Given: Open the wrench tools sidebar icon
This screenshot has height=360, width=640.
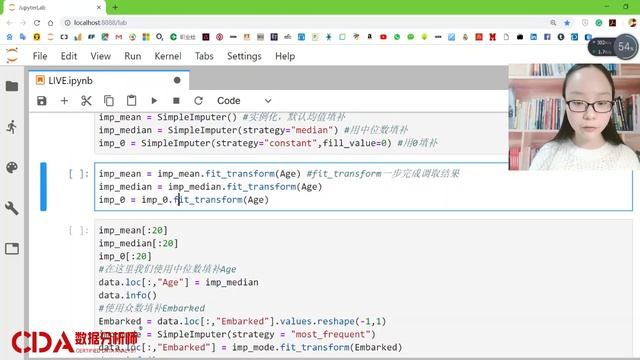Looking at the screenshot, I should tap(12, 208).
